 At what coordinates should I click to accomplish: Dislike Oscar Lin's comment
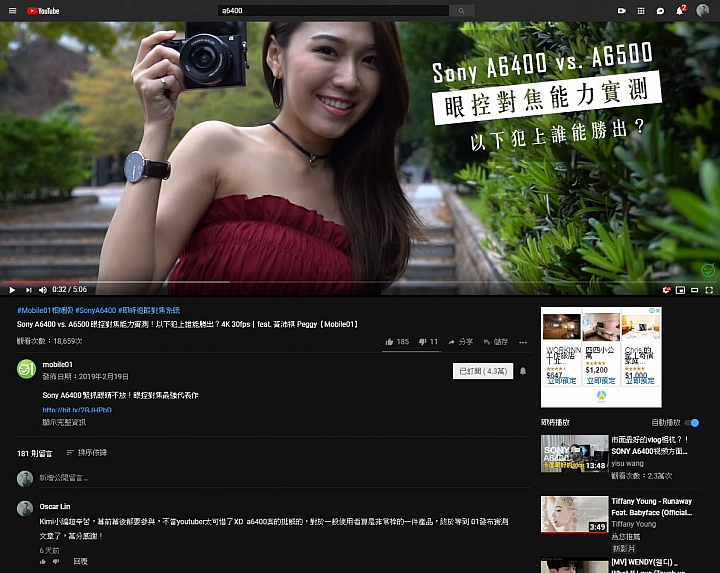56,561
